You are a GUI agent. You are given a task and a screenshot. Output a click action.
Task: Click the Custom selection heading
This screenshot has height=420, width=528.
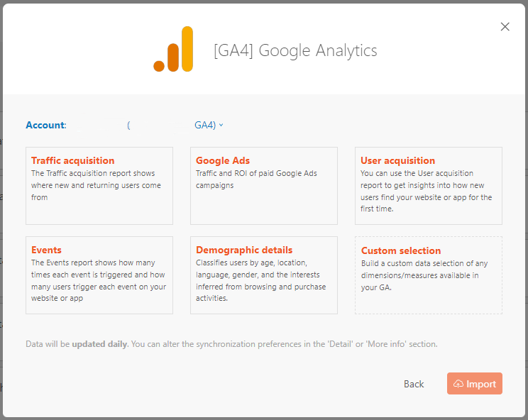401,250
